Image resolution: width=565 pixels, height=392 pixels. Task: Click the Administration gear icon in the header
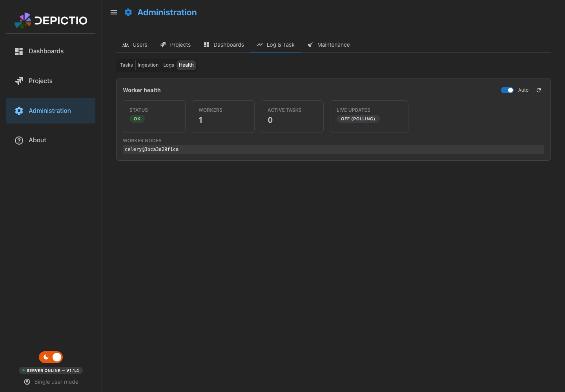[x=128, y=12]
